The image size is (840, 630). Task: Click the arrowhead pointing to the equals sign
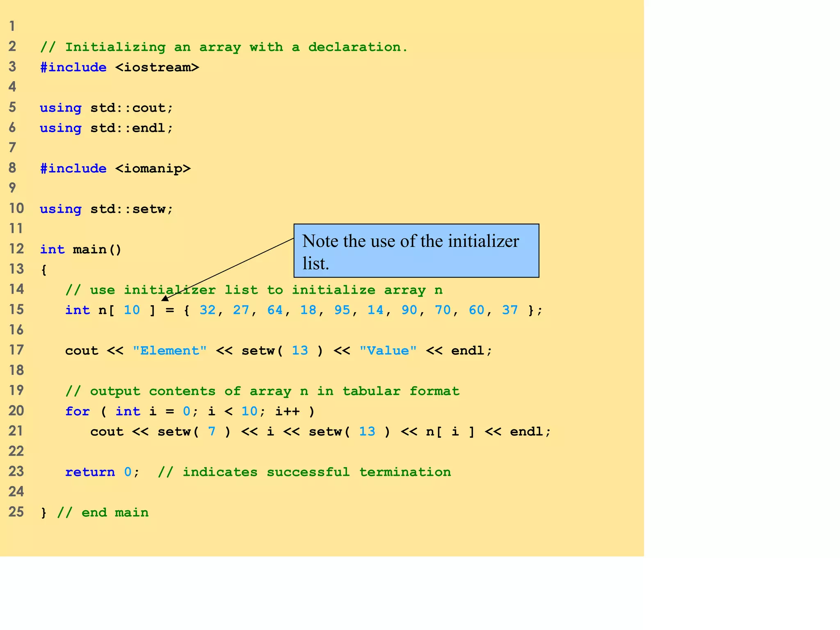[x=165, y=299]
